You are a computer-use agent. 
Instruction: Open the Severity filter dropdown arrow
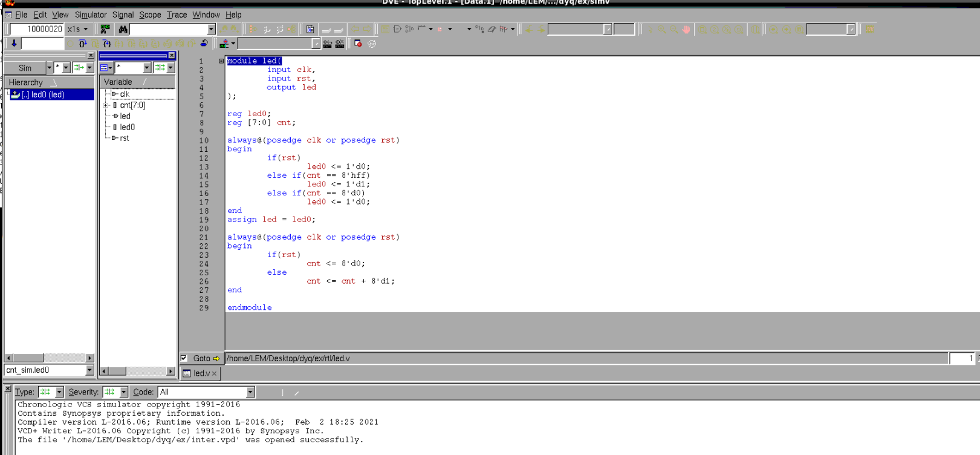[x=123, y=392]
